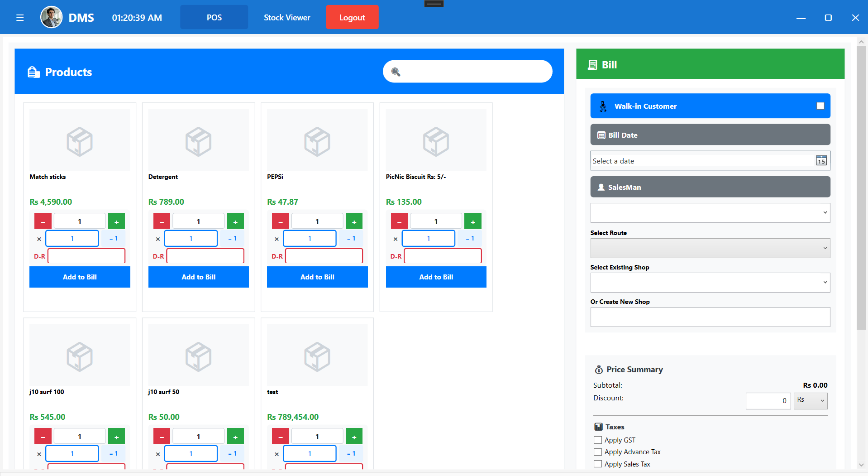Decrease Match sticks quantity with minus

pyautogui.click(x=43, y=221)
